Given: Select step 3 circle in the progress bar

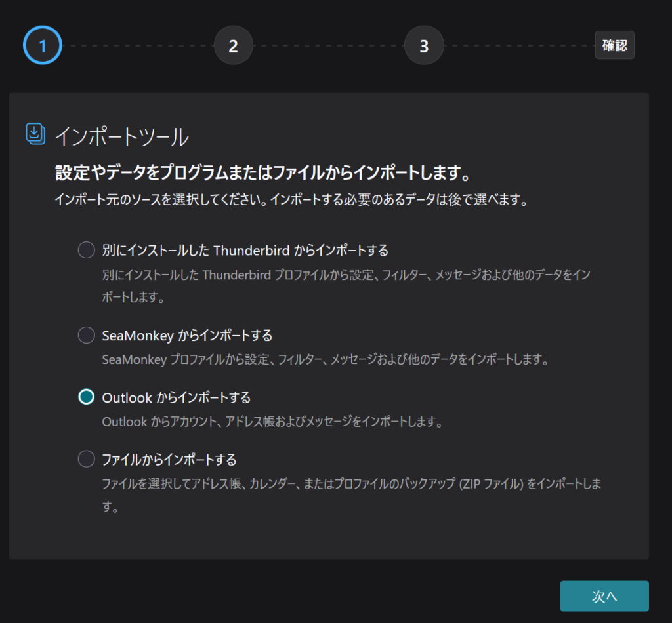Looking at the screenshot, I should coord(424,46).
